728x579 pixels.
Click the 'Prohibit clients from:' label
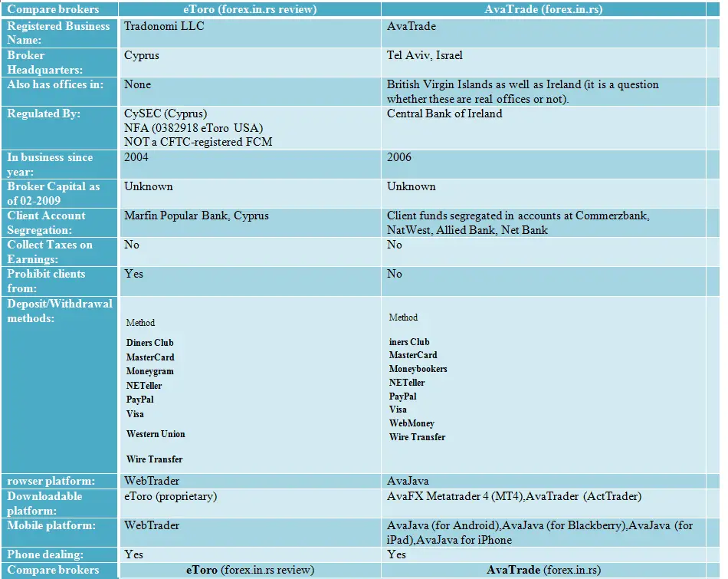(x=46, y=281)
